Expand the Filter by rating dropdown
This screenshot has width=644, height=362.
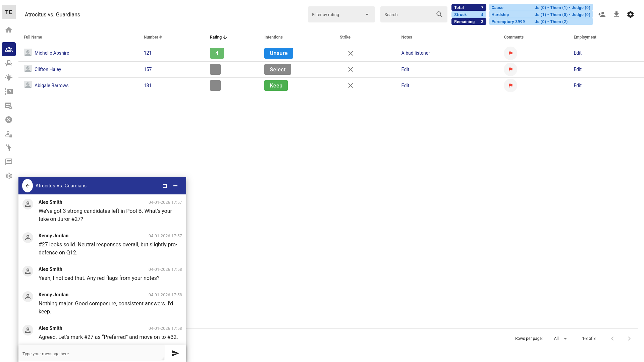click(341, 14)
